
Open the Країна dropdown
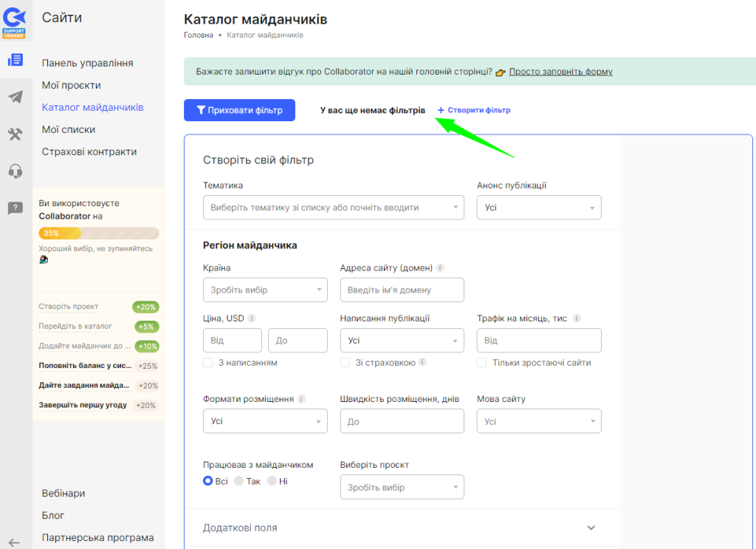click(265, 290)
